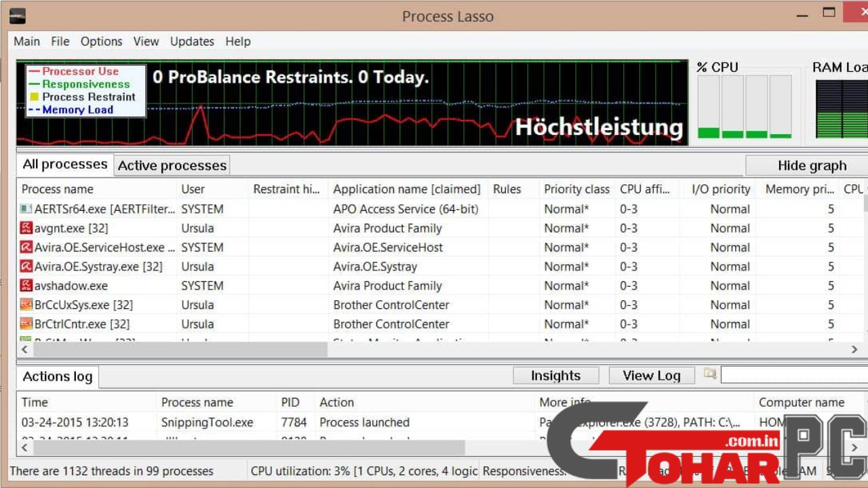868x488 pixels.
Task: Click the '0-3' affinity of AERTSr64.exe row
Action: tap(629, 209)
